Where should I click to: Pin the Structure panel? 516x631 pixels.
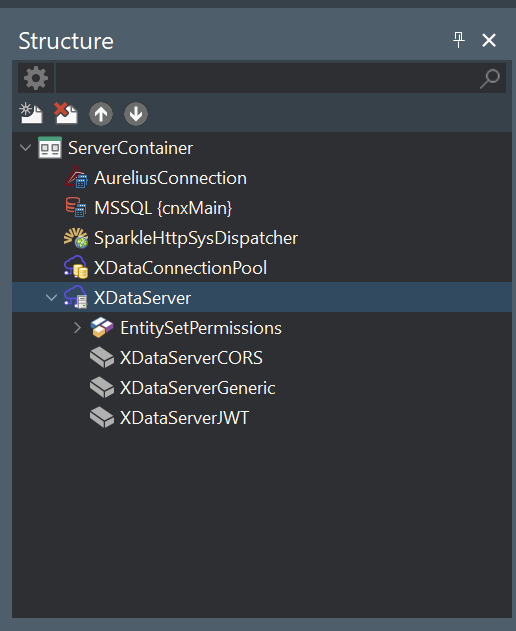click(458, 40)
